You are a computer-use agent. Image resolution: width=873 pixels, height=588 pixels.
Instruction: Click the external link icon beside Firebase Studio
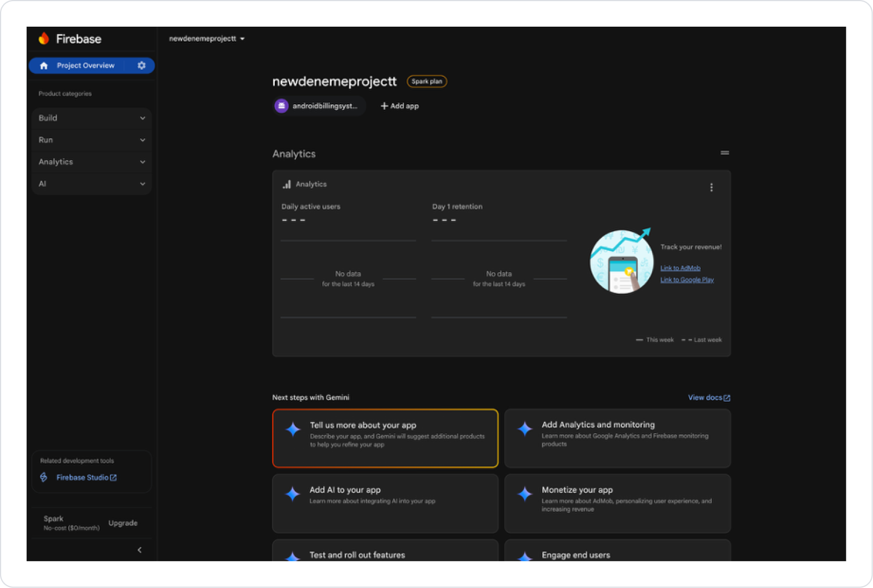pos(113,478)
